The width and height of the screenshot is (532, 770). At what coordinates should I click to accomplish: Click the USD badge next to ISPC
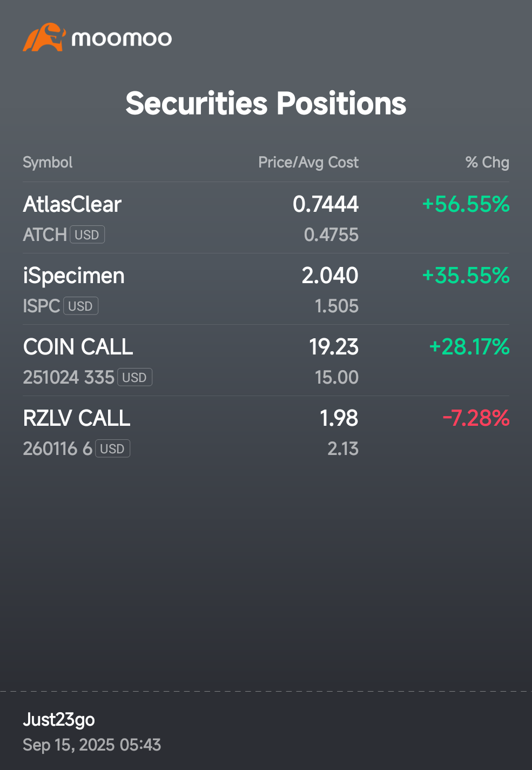point(80,306)
